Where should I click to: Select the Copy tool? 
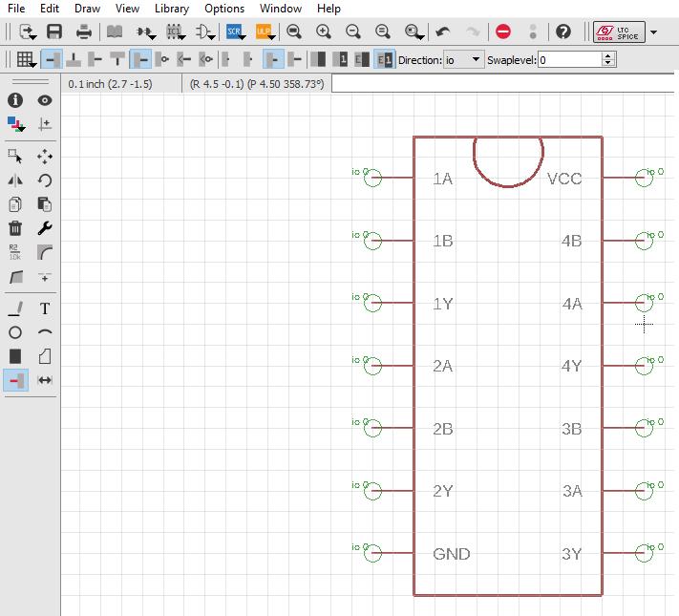click(x=15, y=204)
